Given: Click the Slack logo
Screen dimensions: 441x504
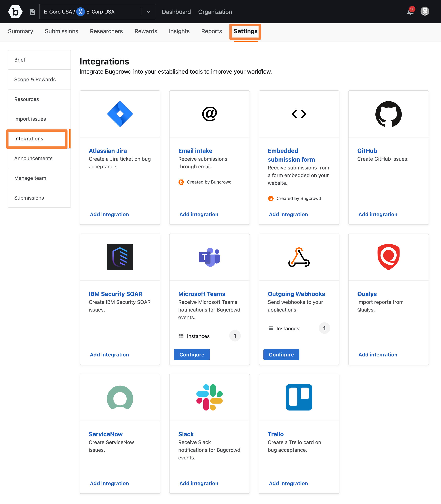Looking at the screenshot, I should 209,397.
